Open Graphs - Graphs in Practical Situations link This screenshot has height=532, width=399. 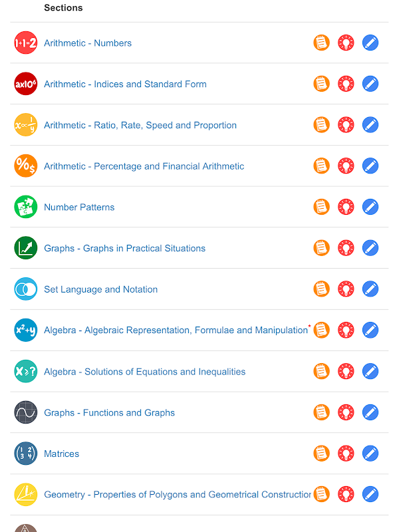[124, 249]
